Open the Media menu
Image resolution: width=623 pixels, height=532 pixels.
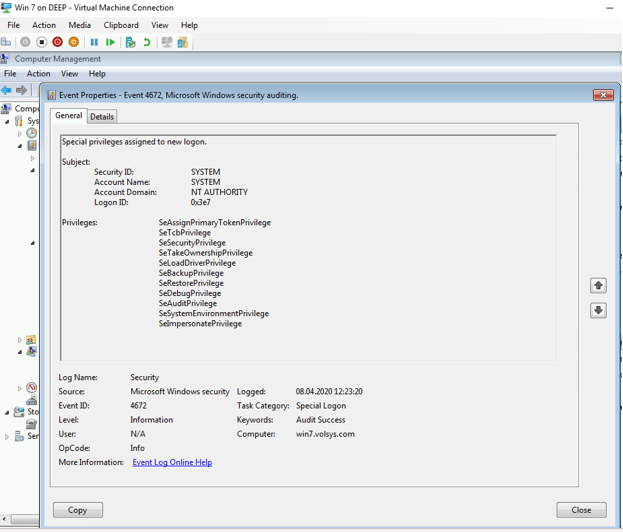[79, 25]
